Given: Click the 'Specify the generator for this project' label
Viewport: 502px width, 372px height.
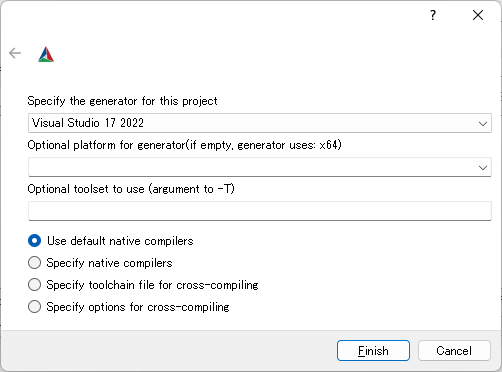Looking at the screenshot, I should [x=122, y=101].
